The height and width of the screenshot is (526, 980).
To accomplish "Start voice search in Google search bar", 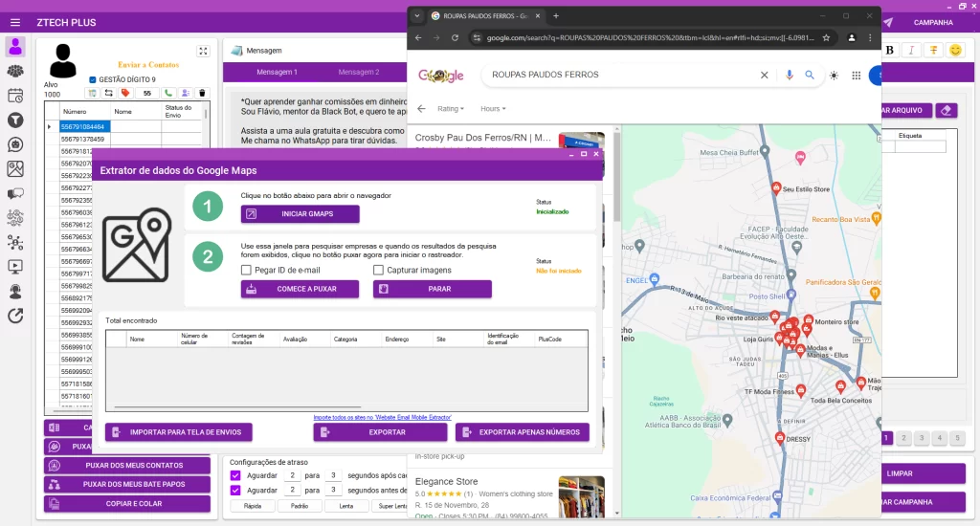I will click(790, 75).
